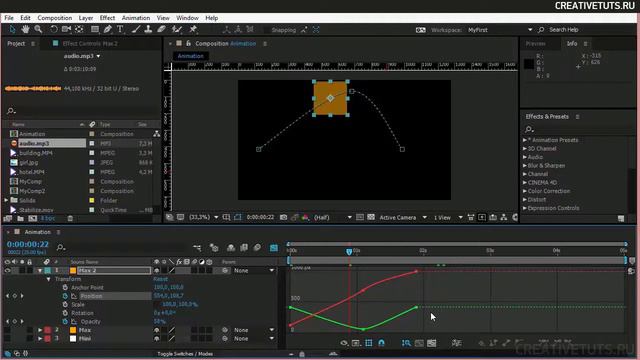Image resolution: width=640 pixels, height=360 pixels.
Task: Select the Eraser tool
Action: 161,29
